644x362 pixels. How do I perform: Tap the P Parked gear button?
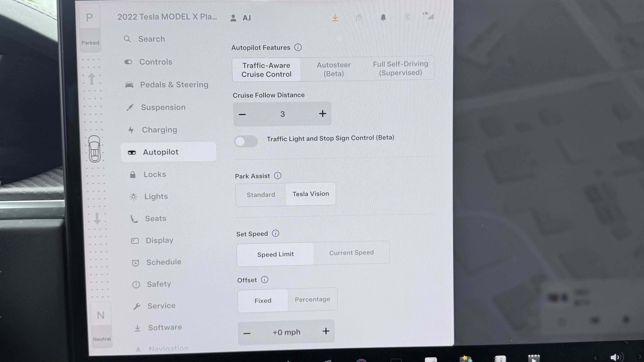(90, 28)
